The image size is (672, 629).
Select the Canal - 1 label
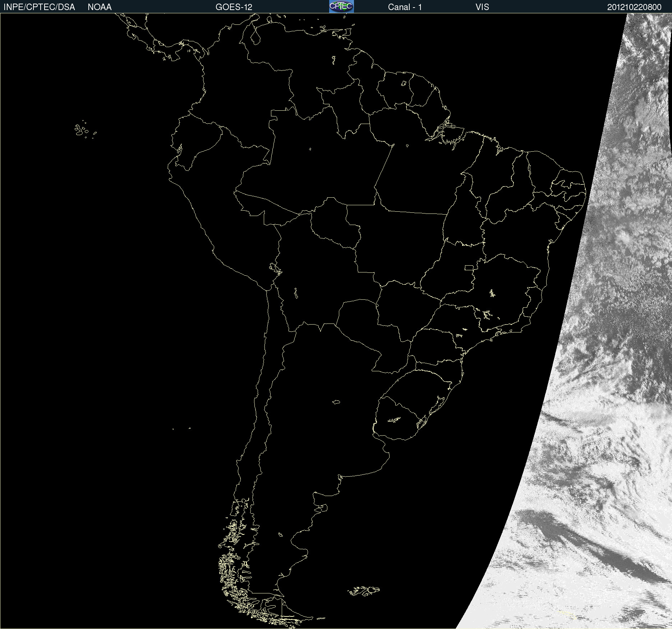coord(405,7)
